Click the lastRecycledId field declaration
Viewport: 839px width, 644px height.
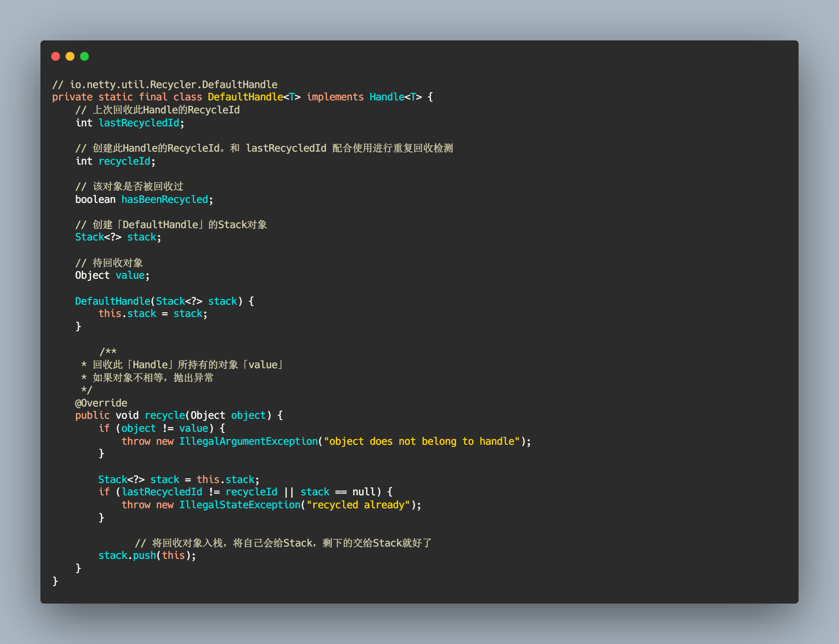tap(139, 123)
